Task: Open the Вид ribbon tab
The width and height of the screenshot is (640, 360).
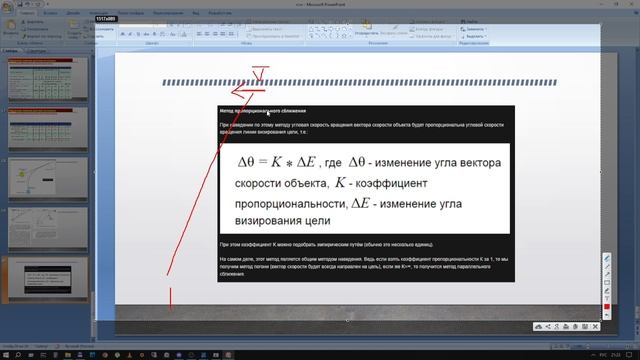Action: point(196,13)
